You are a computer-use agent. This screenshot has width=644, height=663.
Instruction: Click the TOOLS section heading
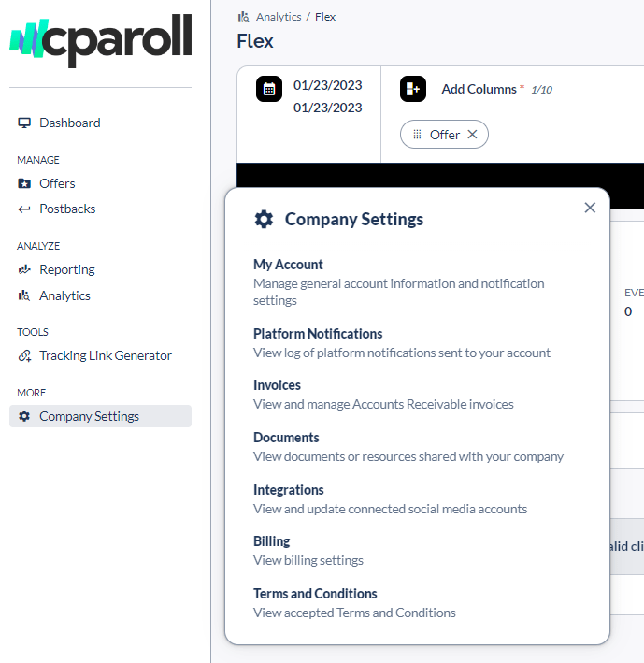point(33,332)
